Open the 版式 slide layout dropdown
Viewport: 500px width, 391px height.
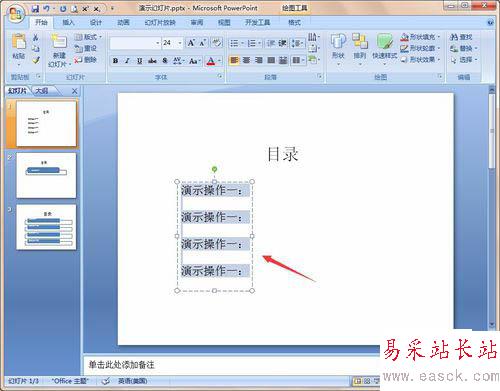coord(88,37)
